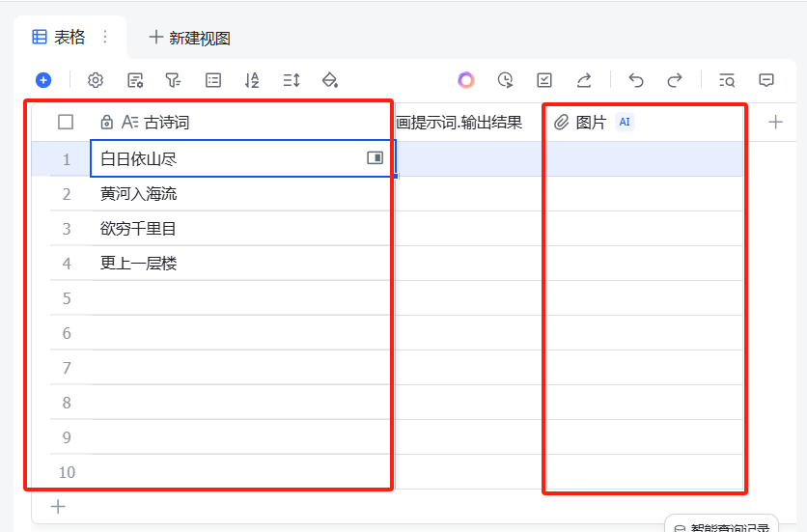Image resolution: width=807 pixels, height=532 pixels.
Task: Click the 古诗词 column header
Action: [241, 122]
